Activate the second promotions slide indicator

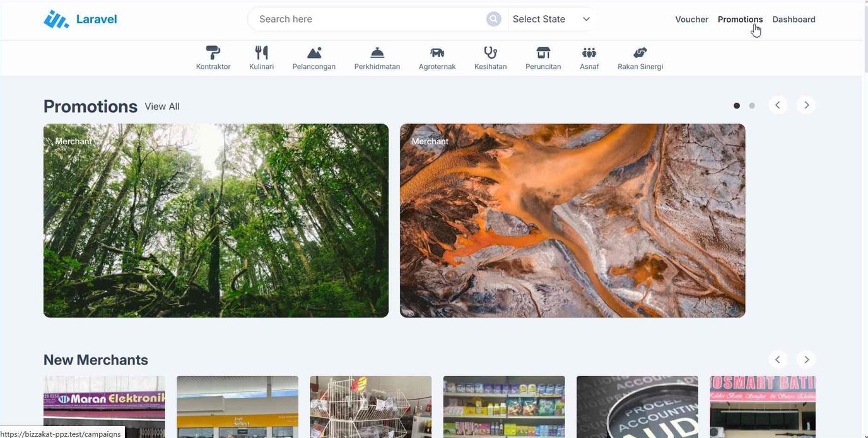pos(752,106)
